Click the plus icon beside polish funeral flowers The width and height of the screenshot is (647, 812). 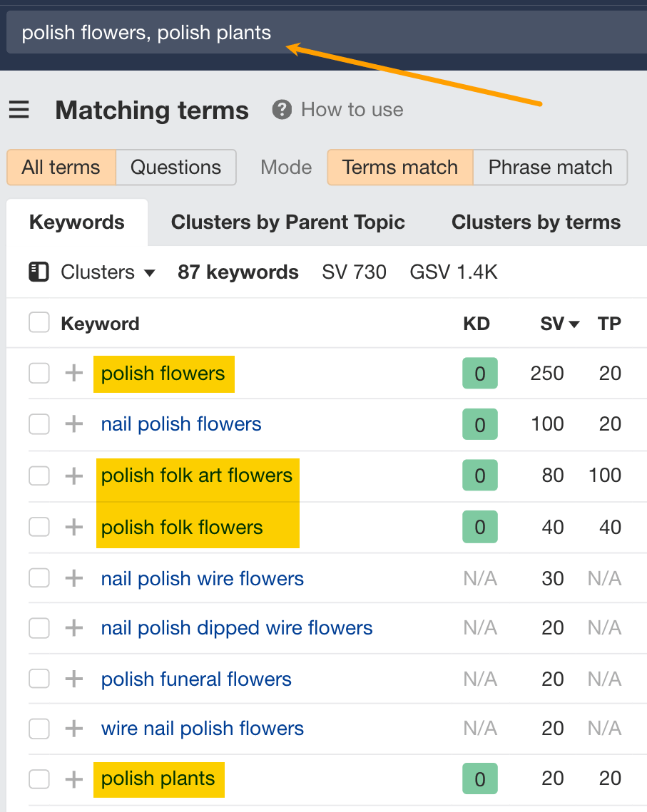(73, 679)
